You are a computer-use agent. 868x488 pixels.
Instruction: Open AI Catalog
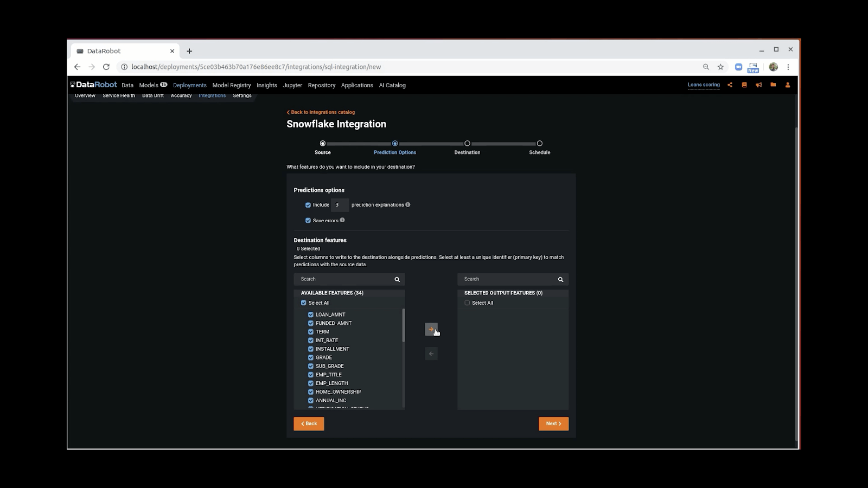tap(392, 85)
